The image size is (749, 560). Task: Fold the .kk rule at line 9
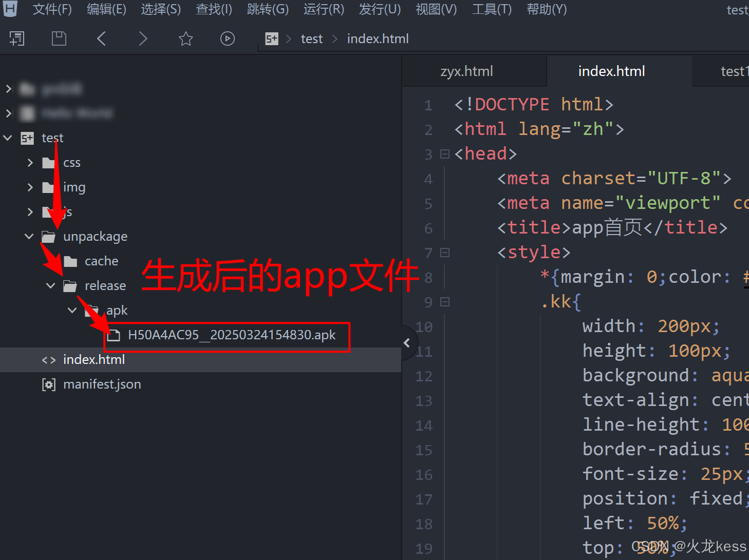[x=445, y=302]
